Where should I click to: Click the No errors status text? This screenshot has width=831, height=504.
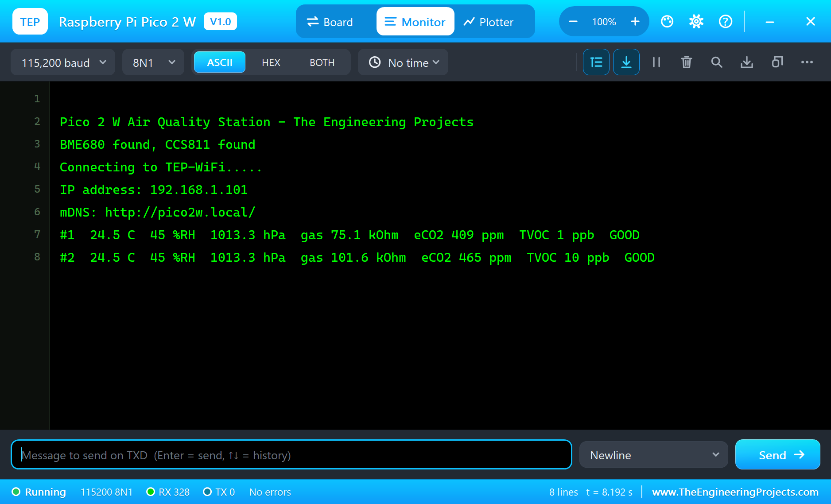pos(270,492)
